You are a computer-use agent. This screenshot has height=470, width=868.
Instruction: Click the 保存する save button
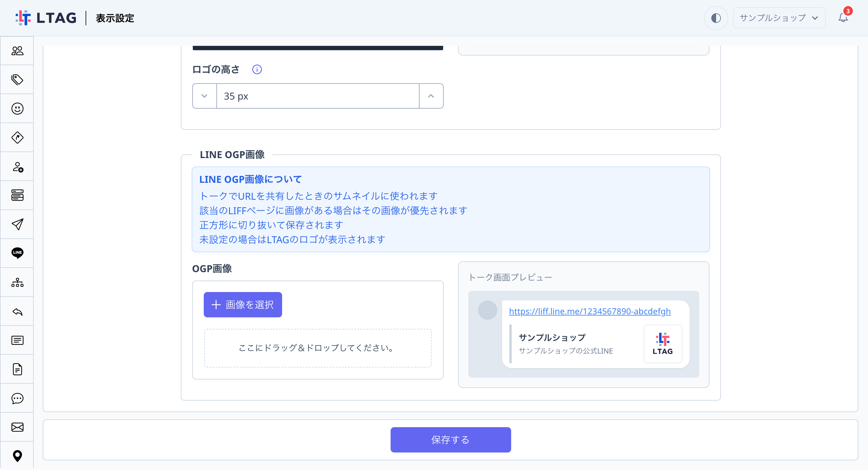coord(451,440)
